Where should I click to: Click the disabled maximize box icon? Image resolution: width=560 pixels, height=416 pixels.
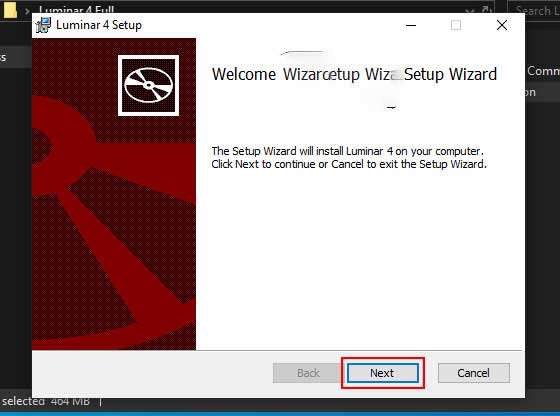pos(456,25)
